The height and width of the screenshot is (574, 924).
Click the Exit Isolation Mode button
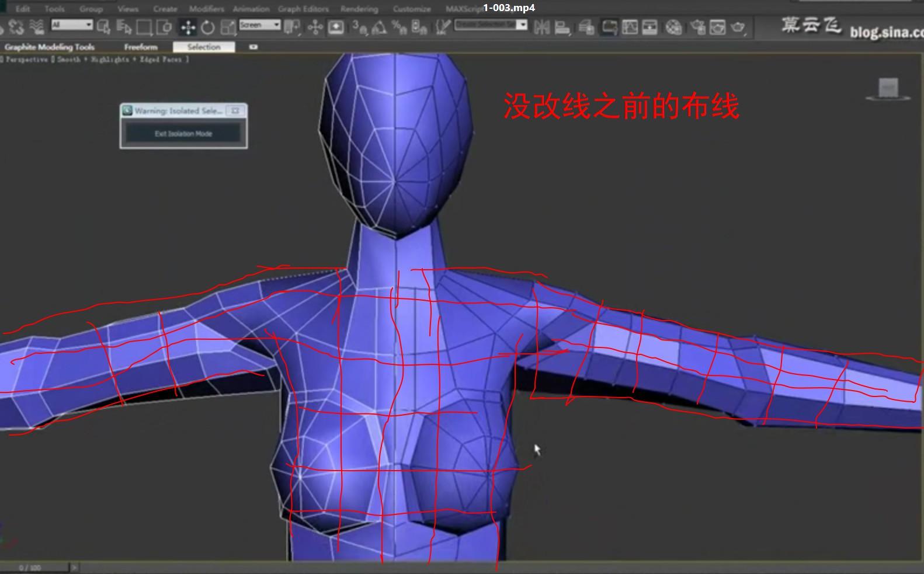(183, 134)
